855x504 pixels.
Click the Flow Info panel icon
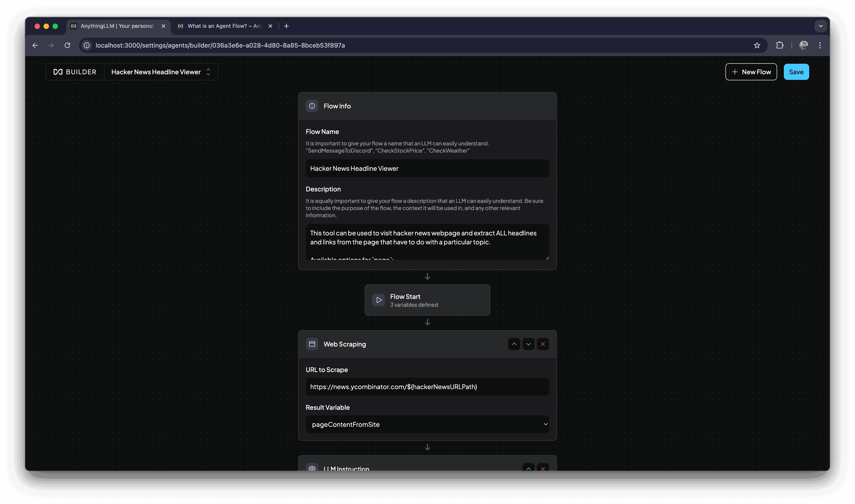(x=311, y=106)
